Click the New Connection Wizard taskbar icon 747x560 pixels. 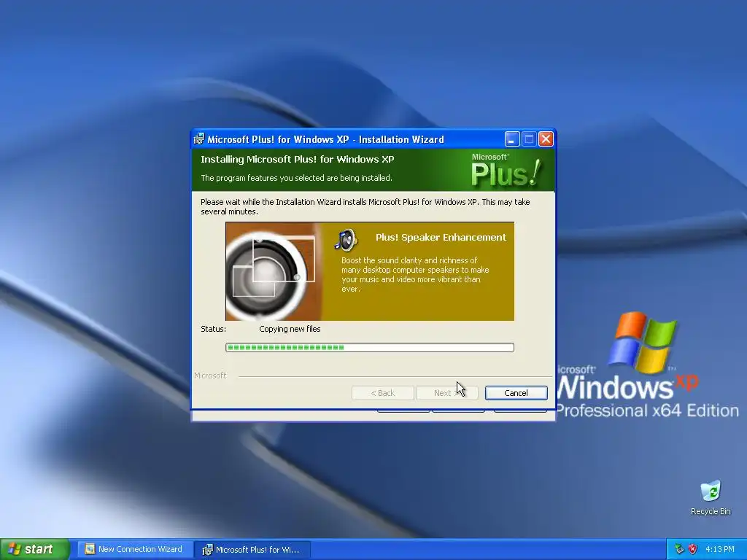tap(90, 549)
